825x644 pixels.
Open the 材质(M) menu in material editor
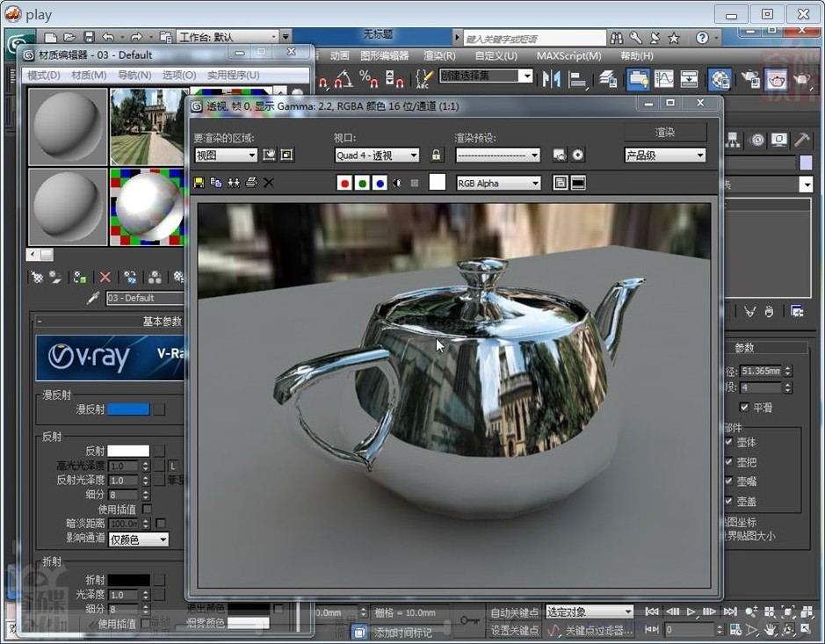(x=89, y=76)
